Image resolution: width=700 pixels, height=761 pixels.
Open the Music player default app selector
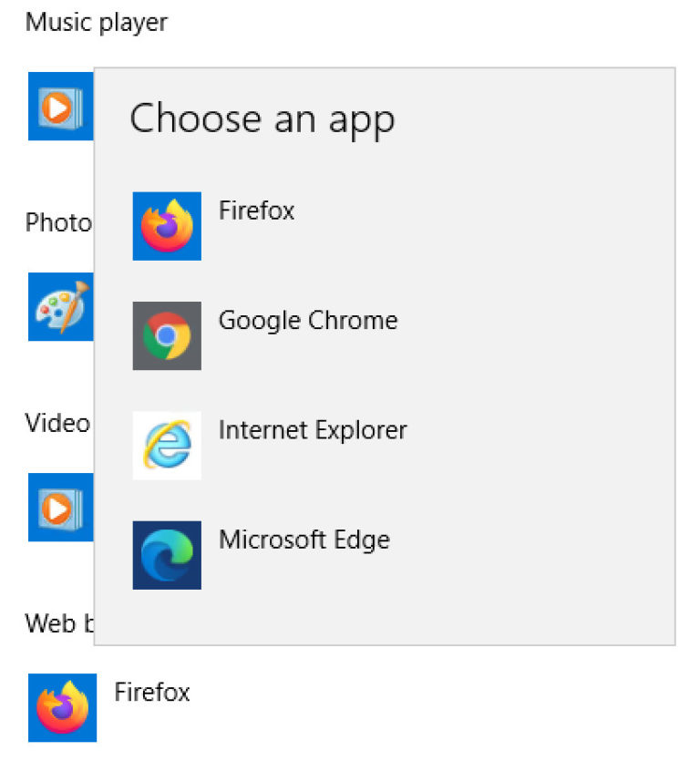[x=60, y=107]
